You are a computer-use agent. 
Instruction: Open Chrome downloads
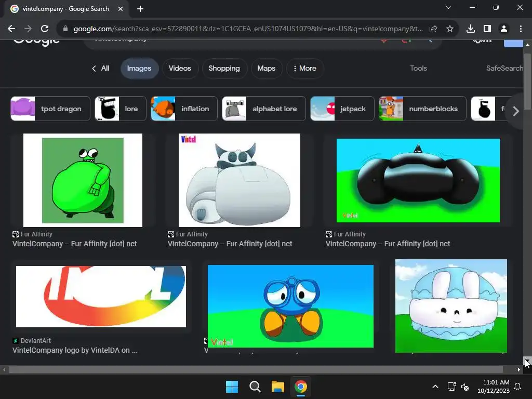click(x=471, y=29)
